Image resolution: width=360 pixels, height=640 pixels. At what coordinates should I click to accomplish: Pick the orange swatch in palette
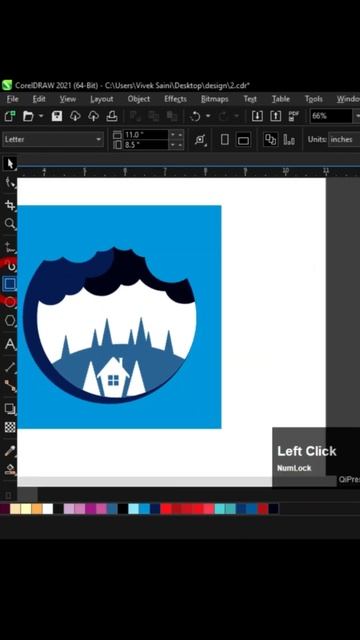tap(37, 509)
